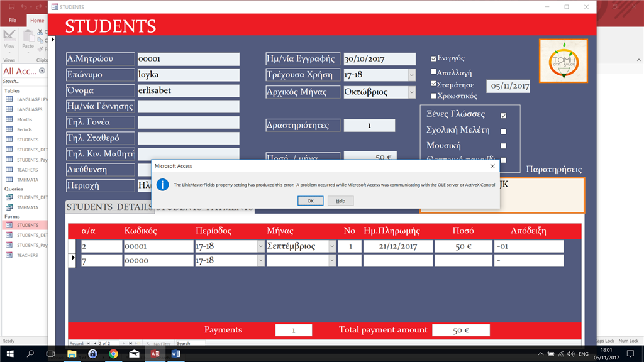The height and width of the screenshot is (362, 644).
Task: Open Mail app from taskbar
Action: 135,353
